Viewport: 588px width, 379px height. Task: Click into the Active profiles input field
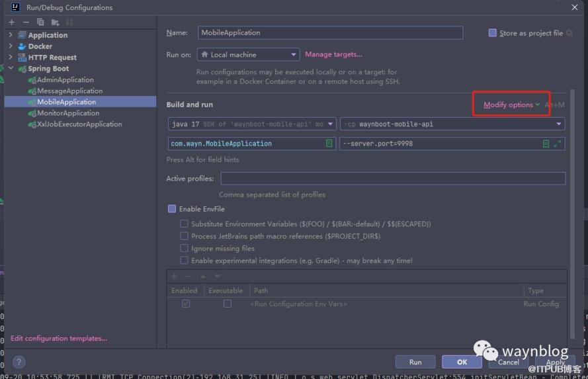point(393,179)
